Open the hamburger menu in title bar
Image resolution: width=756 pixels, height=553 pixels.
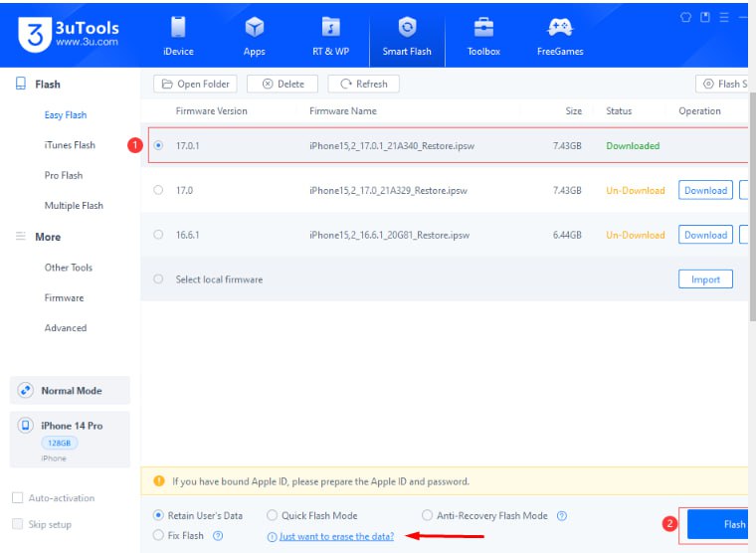coord(724,17)
